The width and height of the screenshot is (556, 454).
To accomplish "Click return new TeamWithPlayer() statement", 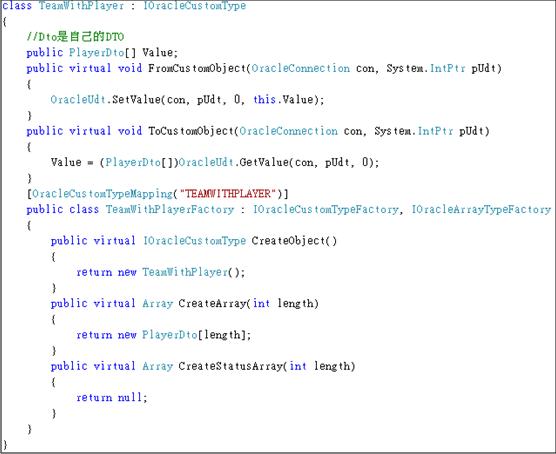I will pyautogui.click(x=160, y=272).
